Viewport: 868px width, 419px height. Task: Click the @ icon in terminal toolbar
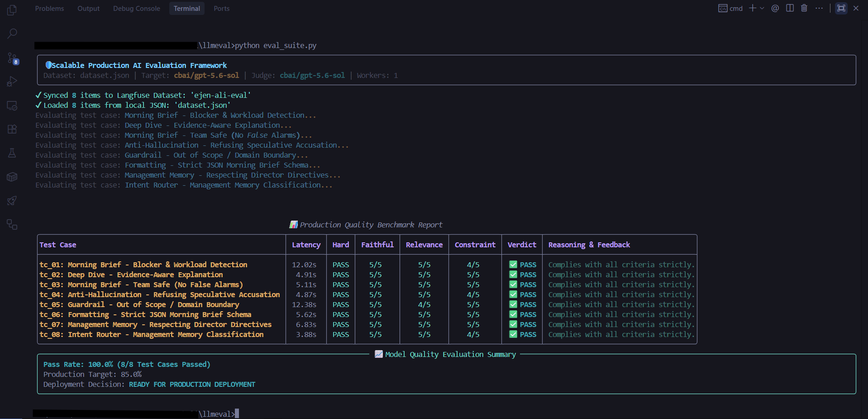coord(775,8)
